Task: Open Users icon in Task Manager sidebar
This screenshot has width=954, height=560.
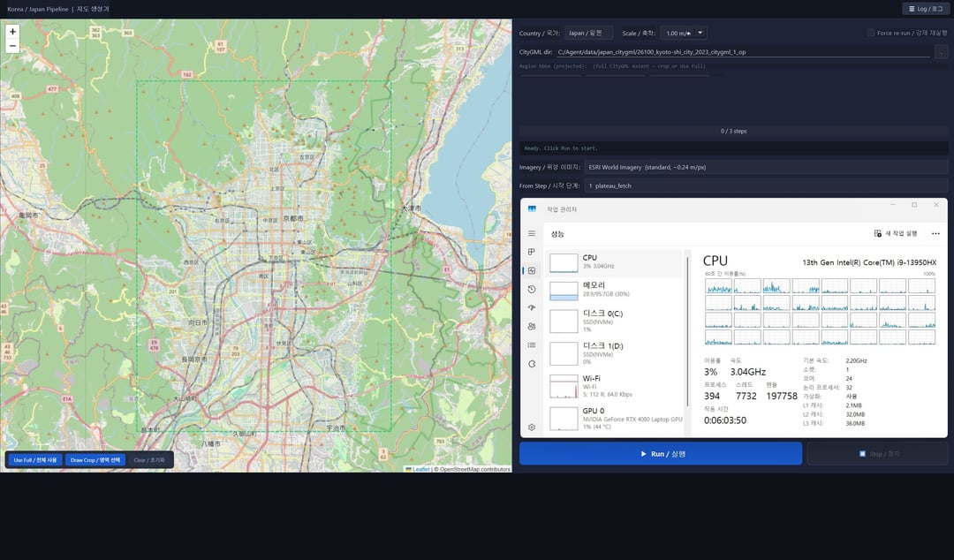Action: 532,326
